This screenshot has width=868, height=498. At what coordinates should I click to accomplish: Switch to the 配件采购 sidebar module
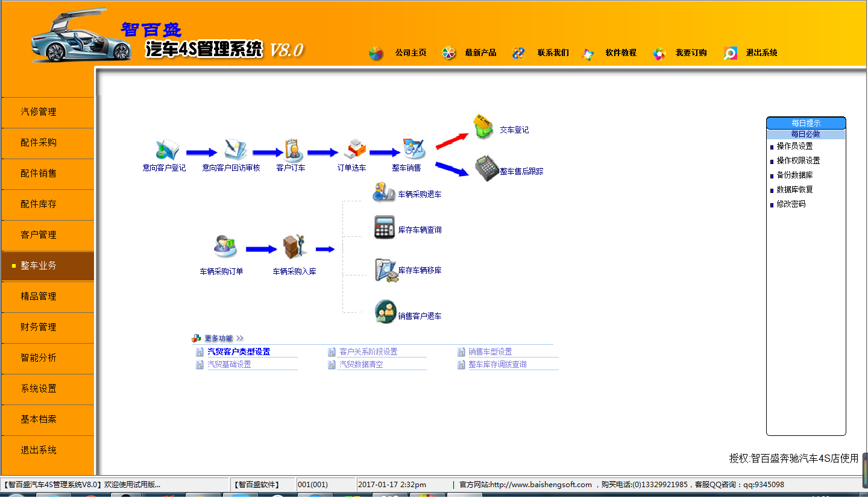48,143
